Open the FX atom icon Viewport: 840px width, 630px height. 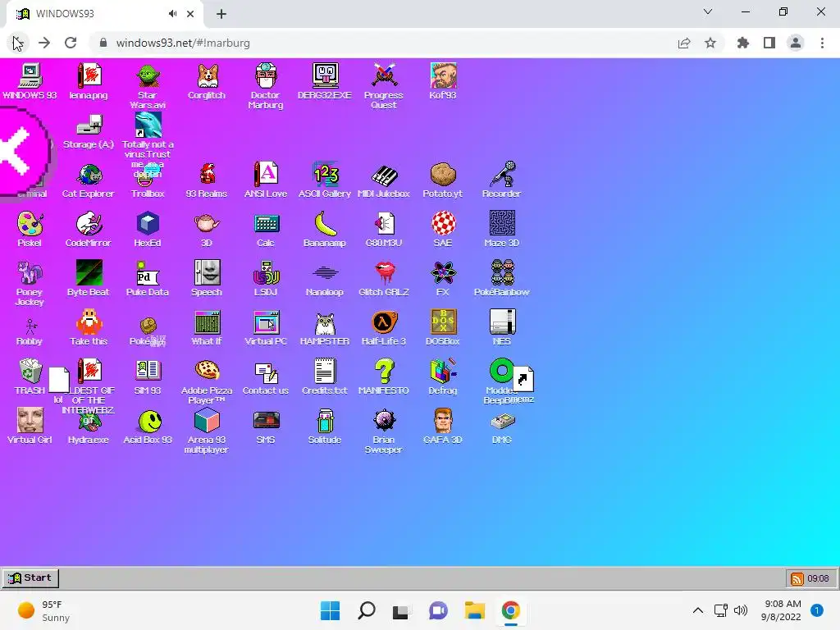click(442, 273)
